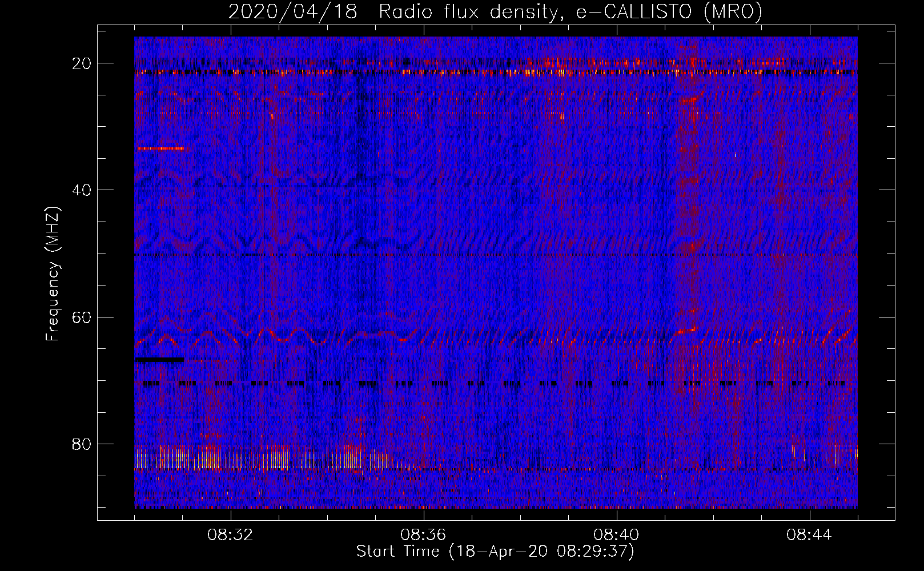This screenshot has height=571, width=924.
Task: Click the 20 frequency tick label
Action: pyautogui.click(x=82, y=63)
